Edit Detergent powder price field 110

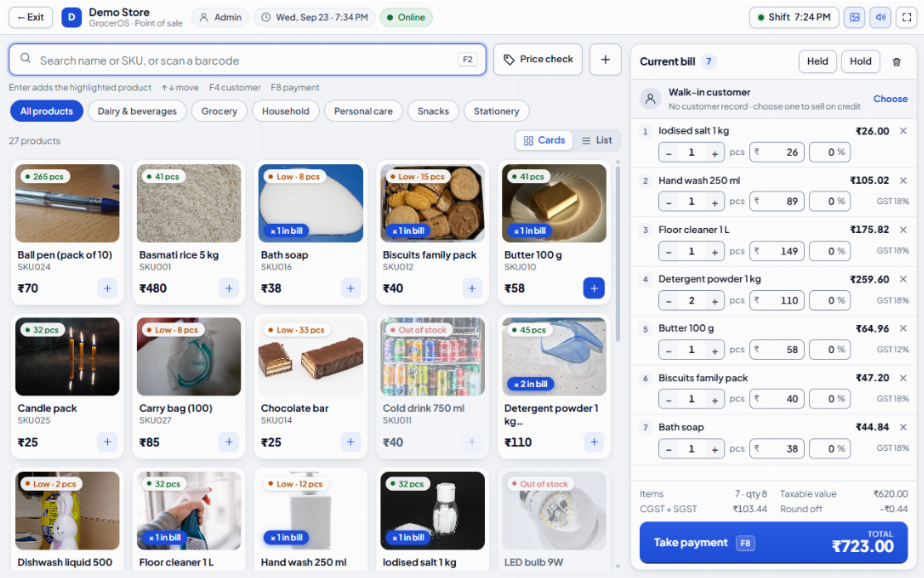coord(777,300)
